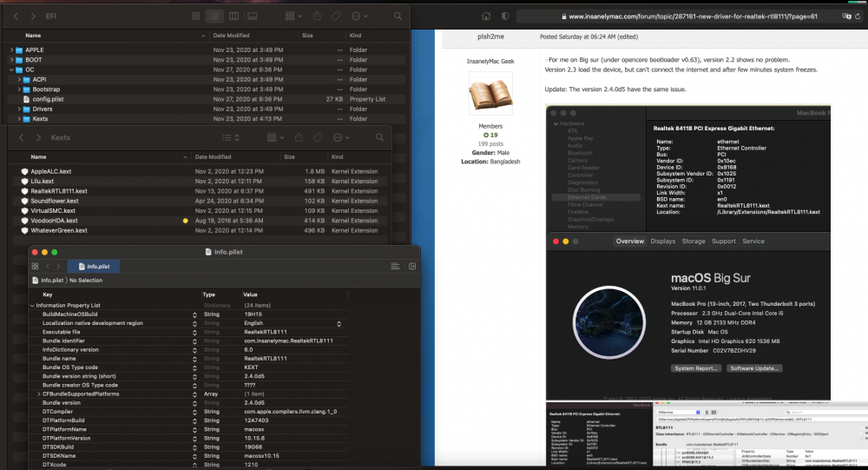Expand the Drivers folder
This screenshot has width=868, height=470.
tap(19, 109)
